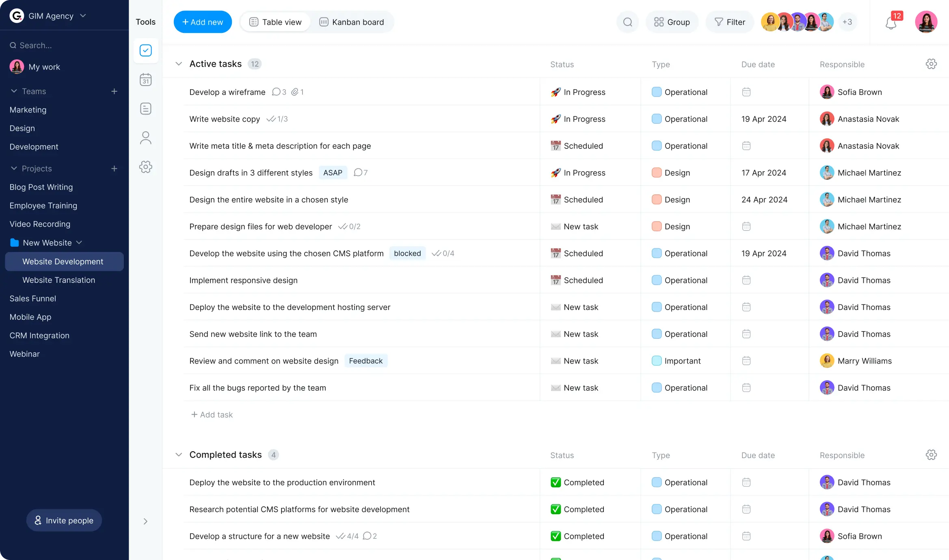Click Add task under Active tasks
Viewport: 949px width, 560px height.
click(212, 415)
